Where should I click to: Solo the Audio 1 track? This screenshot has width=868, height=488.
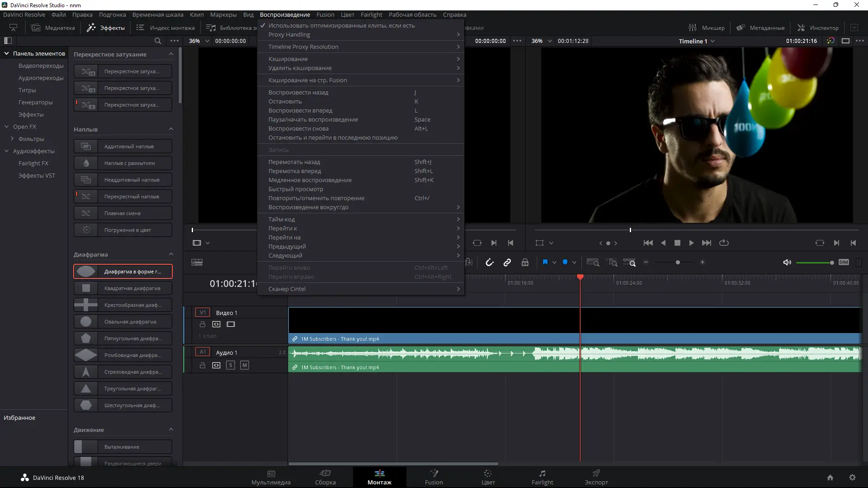pyautogui.click(x=231, y=365)
